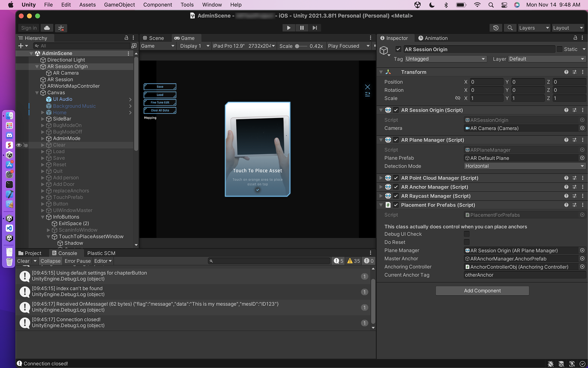588x368 pixels.
Task: Open the Tag dropdown Untagged
Action: point(446,59)
